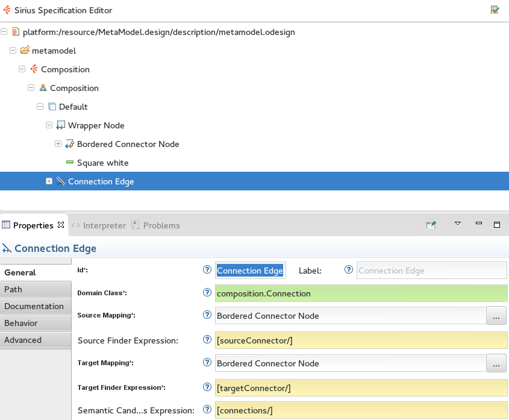Collapse the platform:/resource odesign root node
Viewport: 509px width, 420px height.
(x=4, y=32)
